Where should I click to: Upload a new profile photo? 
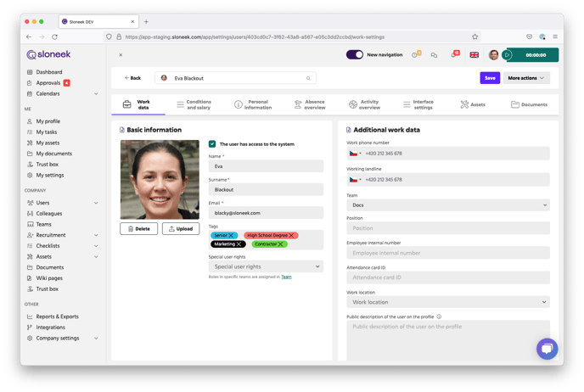pos(181,228)
